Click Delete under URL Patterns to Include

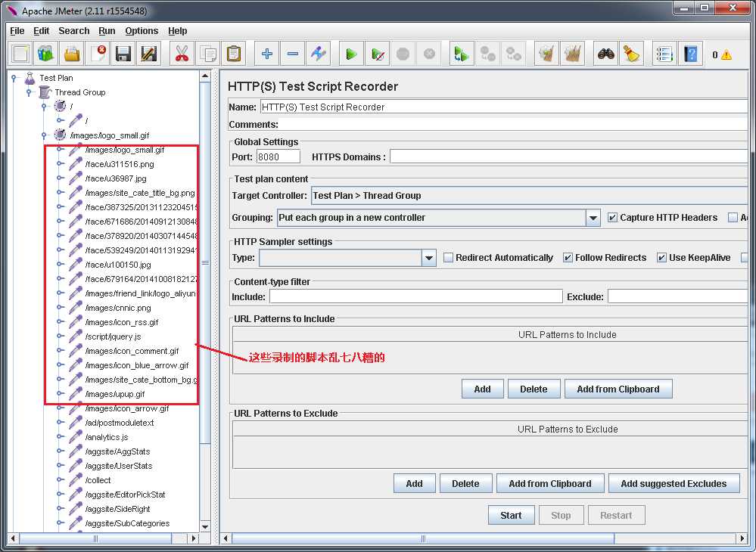pyautogui.click(x=534, y=389)
